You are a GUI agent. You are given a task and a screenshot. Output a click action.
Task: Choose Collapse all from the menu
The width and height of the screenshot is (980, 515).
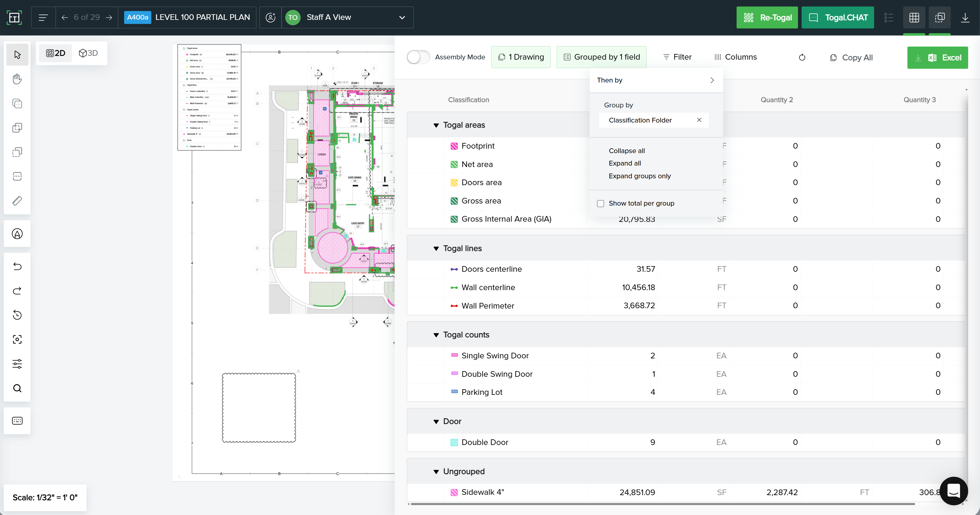tap(627, 150)
